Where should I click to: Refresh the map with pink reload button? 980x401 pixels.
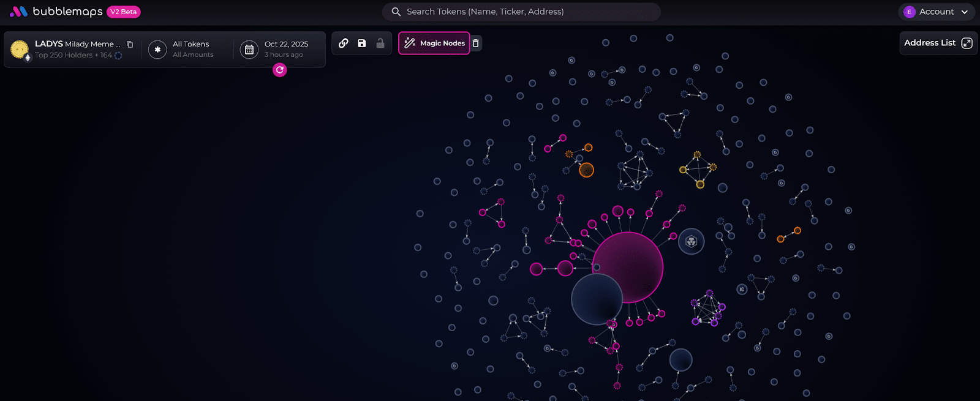[x=280, y=70]
